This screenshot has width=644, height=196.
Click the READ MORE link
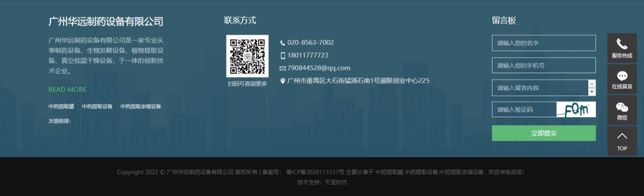coord(67,90)
